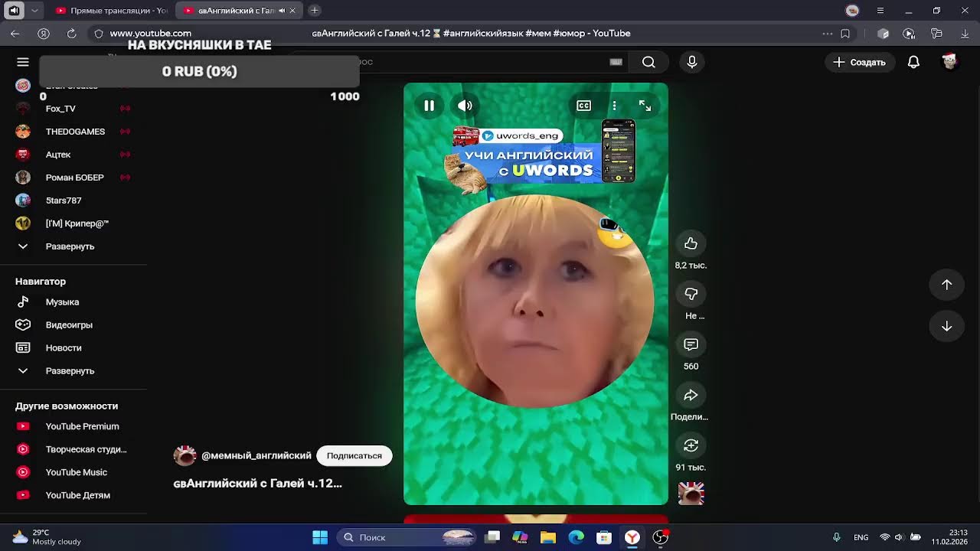Start a YouTube search with the magnifier
Viewport: 980px width, 551px height.
648,62
